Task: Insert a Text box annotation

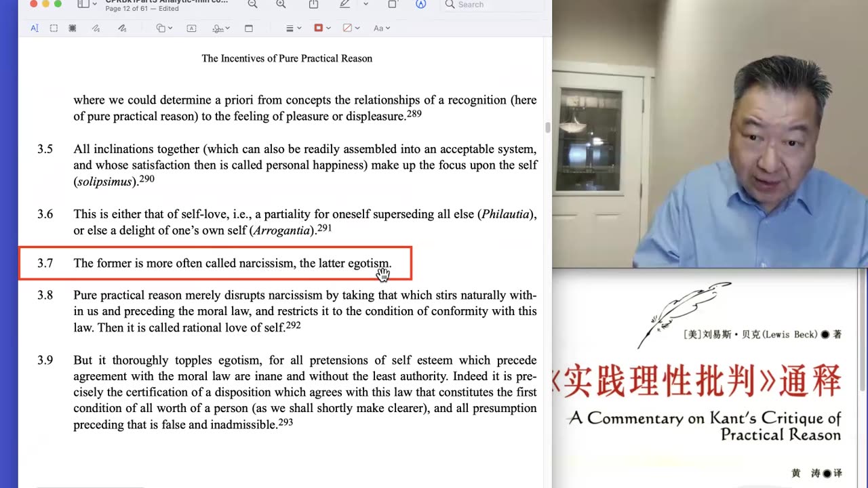Action: click(191, 28)
